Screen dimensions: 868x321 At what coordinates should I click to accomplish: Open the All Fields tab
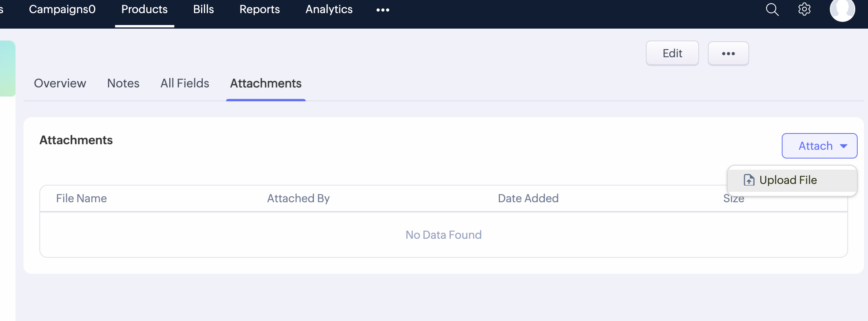[185, 83]
